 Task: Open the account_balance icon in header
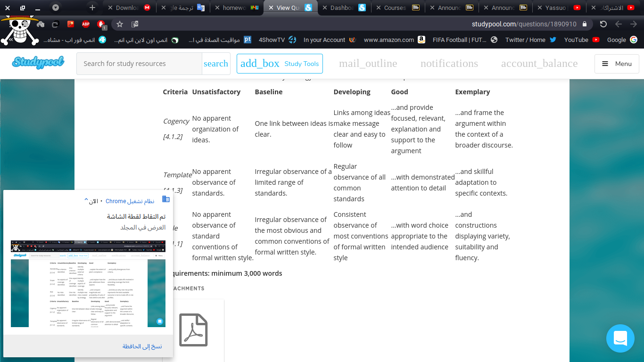click(539, 64)
